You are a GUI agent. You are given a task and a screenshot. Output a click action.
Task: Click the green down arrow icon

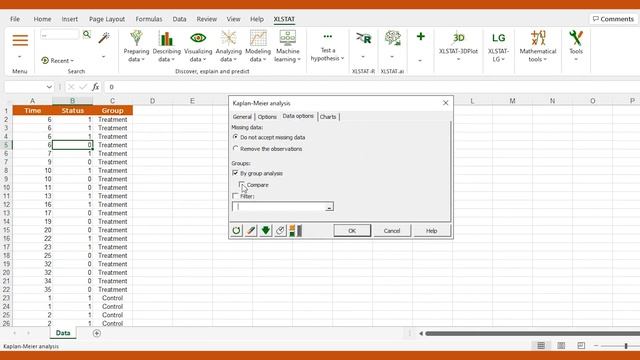(x=265, y=231)
